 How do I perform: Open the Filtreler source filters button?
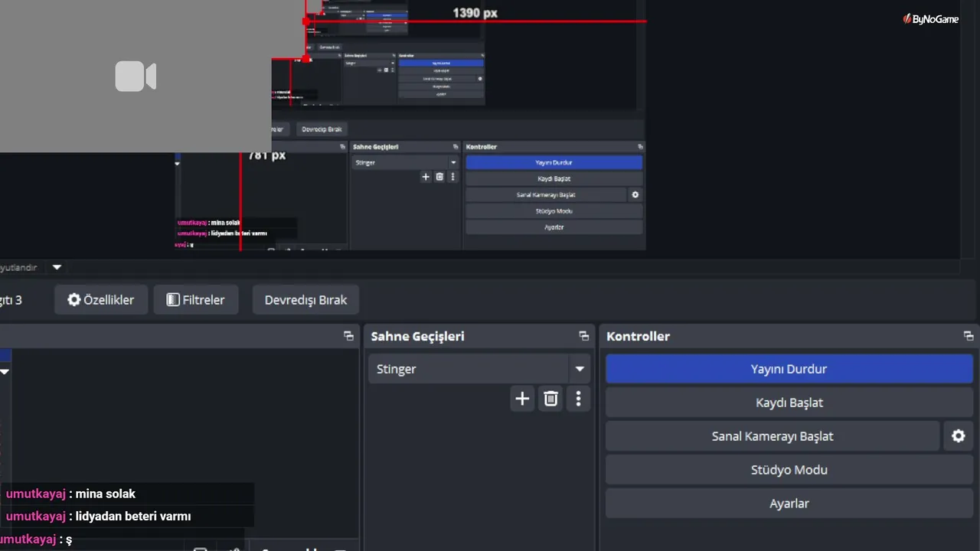pyautogui.click(x=196, y=300)
